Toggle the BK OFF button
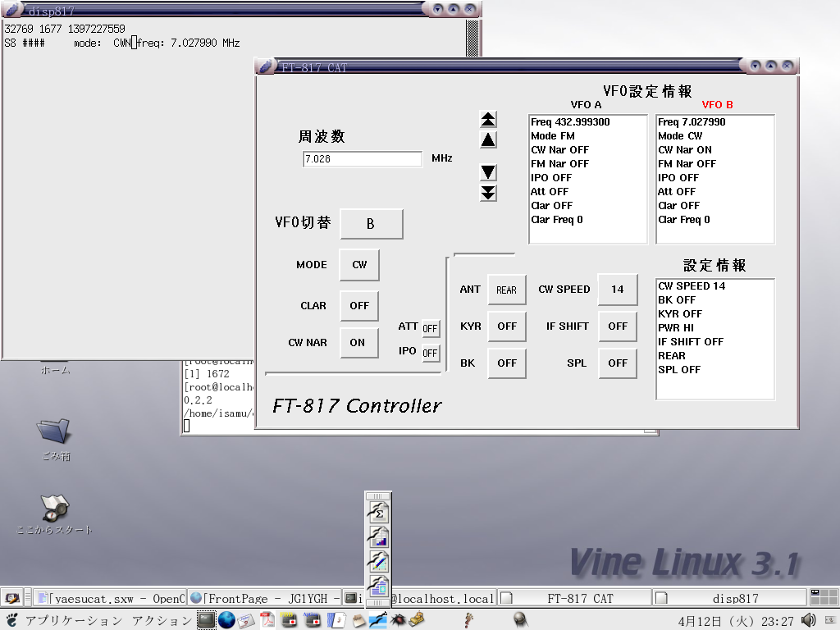 pyautogui.click(x=507, y=363)
